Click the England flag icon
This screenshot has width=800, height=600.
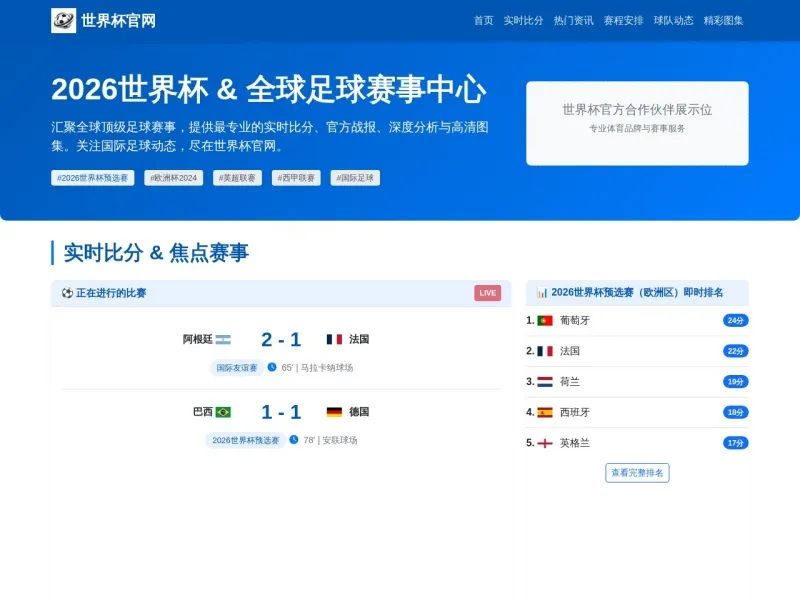click(x=545, y=443)
